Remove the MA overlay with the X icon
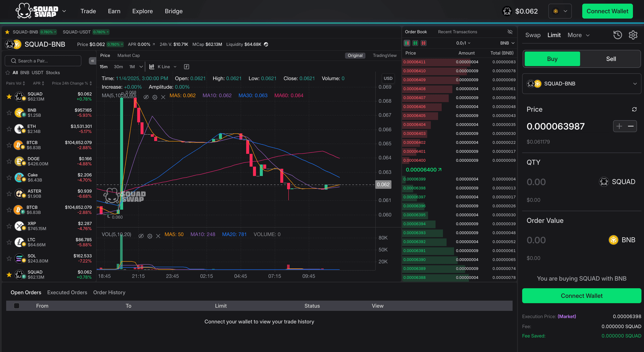This screenshot has height=352, width=644. [163, 97]
